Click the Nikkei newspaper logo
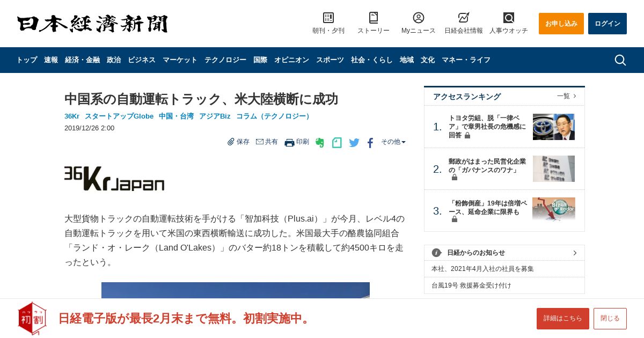This screenshot has width=644, height=338. (92, 24)
